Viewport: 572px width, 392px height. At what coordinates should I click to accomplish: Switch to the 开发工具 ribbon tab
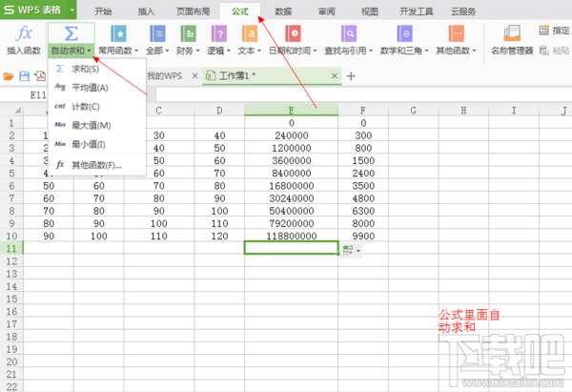coord(417,11)
